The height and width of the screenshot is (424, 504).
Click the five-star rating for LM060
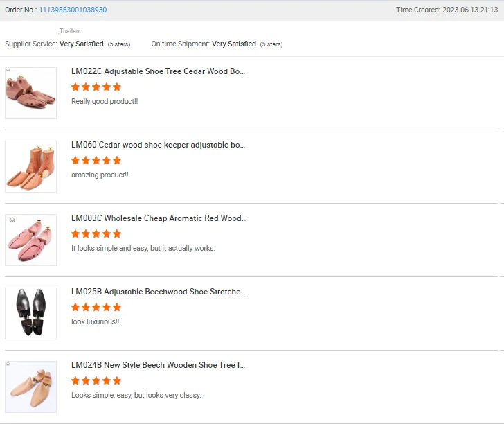coord(96,160)
